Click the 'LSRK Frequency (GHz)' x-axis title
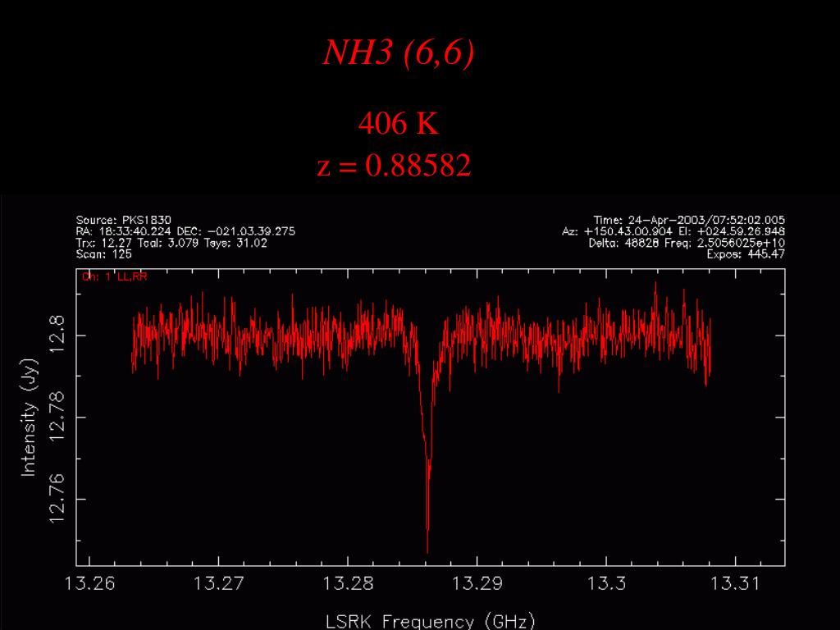This screenshot has width=840, height=630. pos(430,621)
